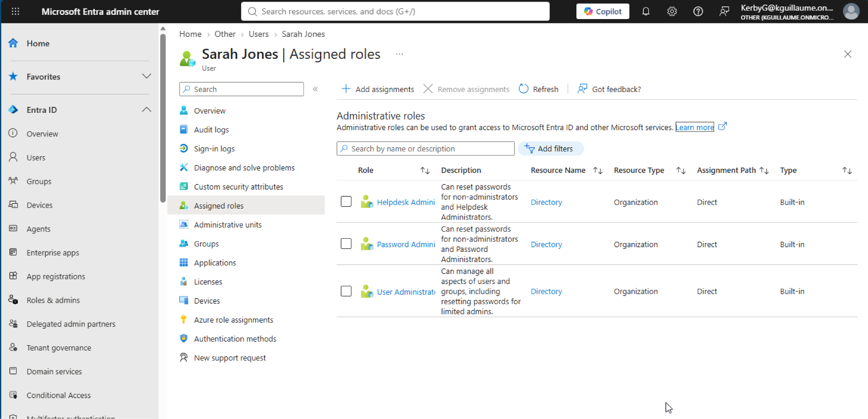Sort by Resource Name column arrows
Viewport: 868px width, 419px height.
(x=598, y=170)
